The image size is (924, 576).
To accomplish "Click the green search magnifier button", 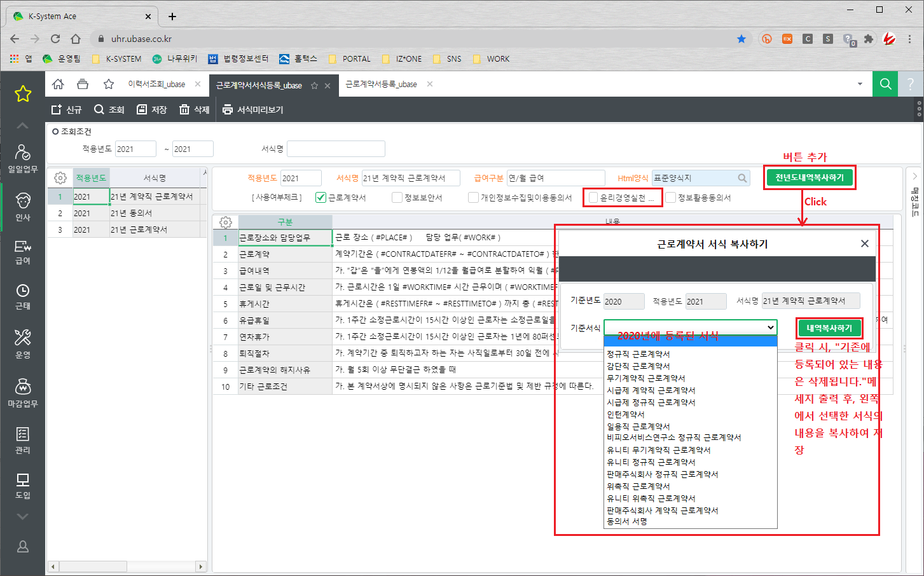I will pos(885,84).
